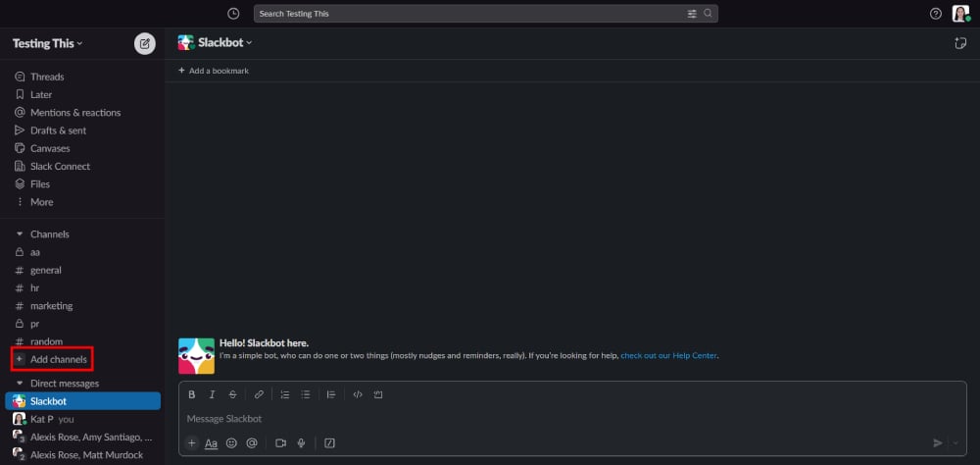Click the search filter sliders icon
The image size is (980, 465).
tap(692, 13)
